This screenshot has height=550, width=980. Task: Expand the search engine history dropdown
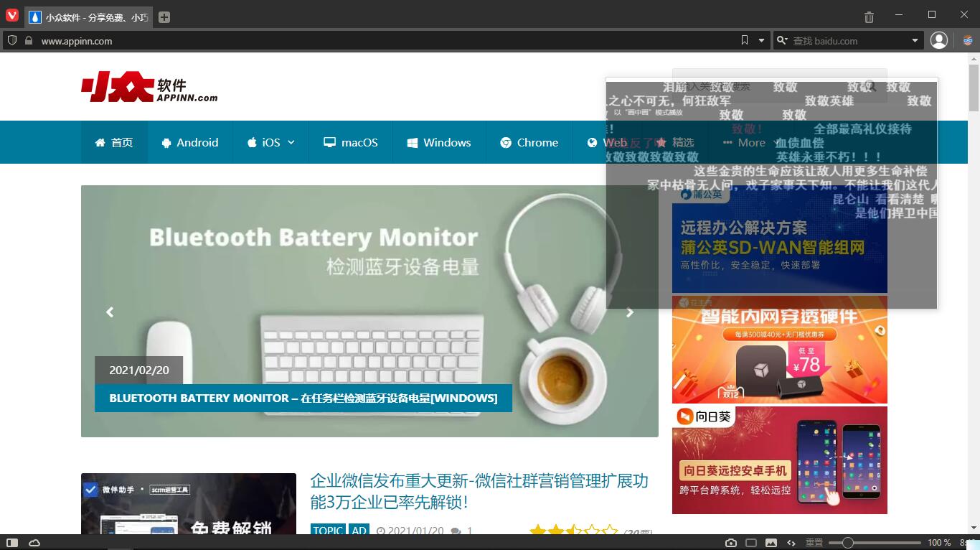(915, 41)
